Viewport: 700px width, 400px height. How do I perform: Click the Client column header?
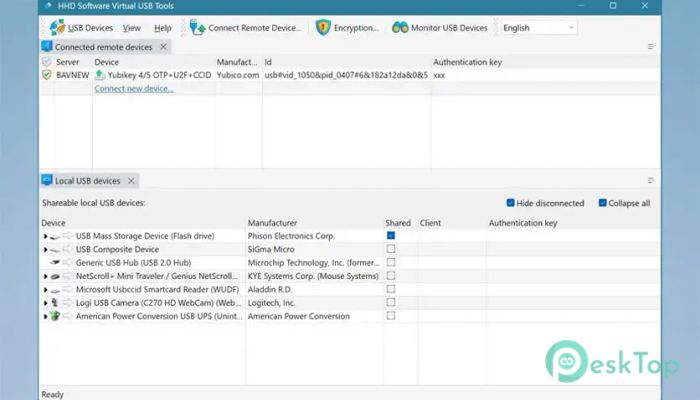(x=430, y=223)
